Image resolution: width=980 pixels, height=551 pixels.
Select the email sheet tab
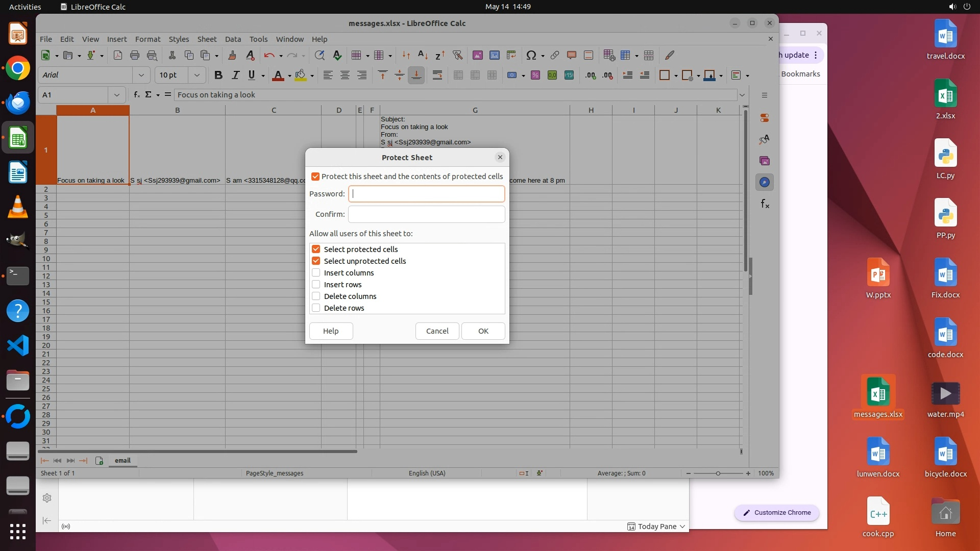coord(122,460)
